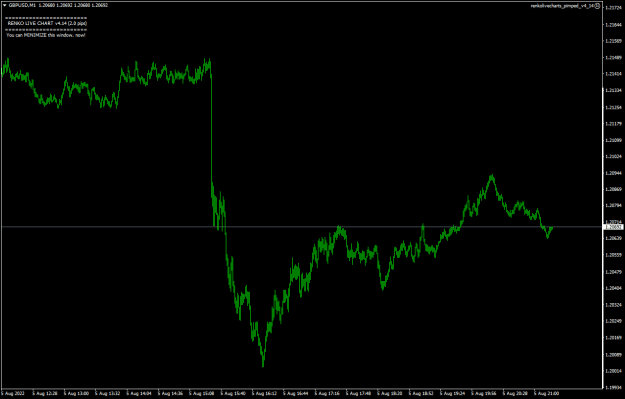Click the 1.20324 price scale label

[613, 305]
